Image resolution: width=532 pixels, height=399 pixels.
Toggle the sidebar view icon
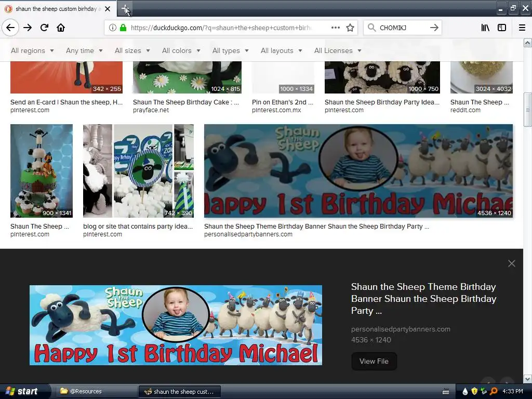coord(502,28)
